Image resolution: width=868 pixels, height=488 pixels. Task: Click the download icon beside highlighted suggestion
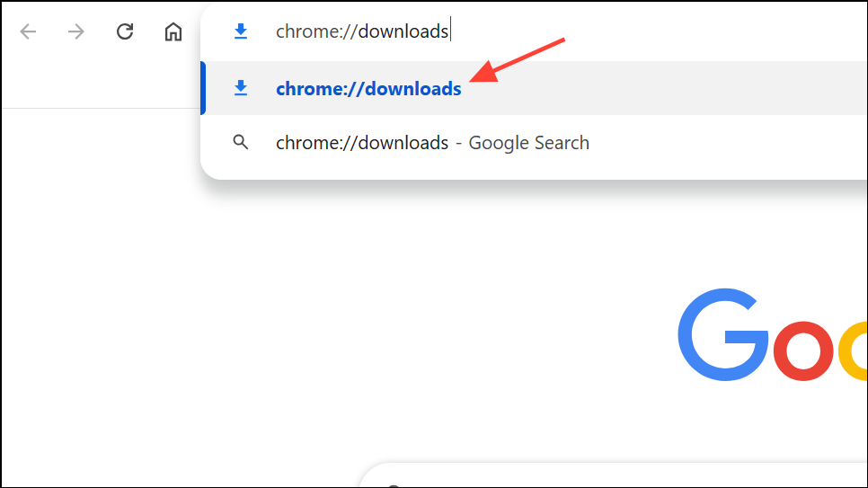click(240, 88)
